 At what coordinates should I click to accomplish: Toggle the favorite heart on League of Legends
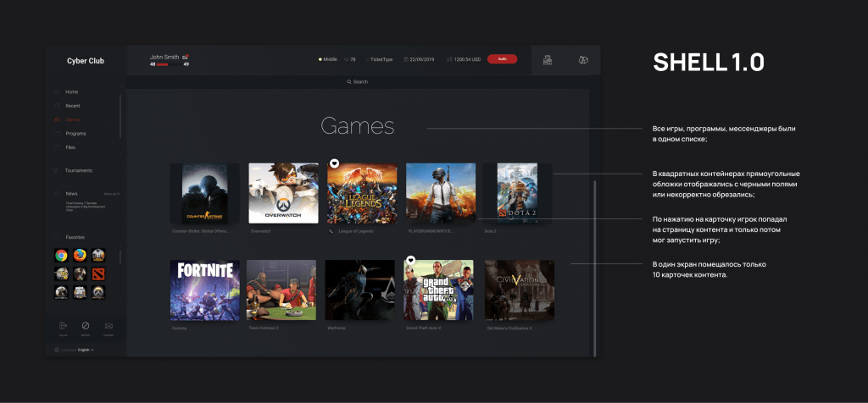pos(335,163)
